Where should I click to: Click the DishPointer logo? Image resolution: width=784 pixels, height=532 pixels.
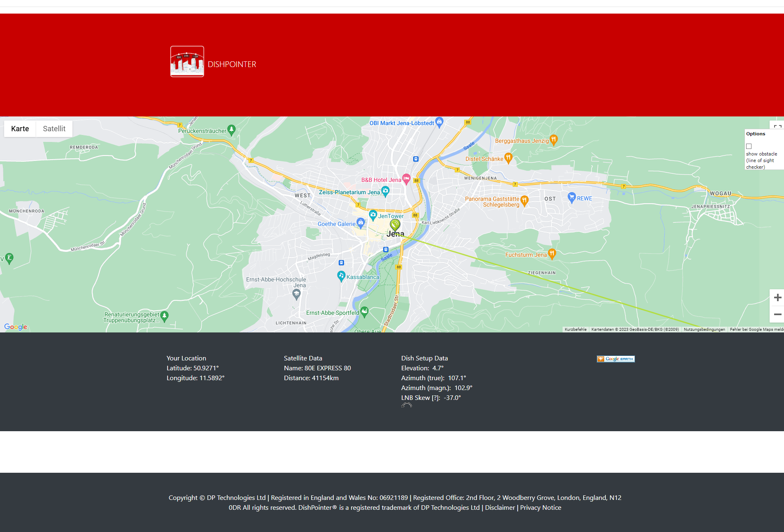[x=187, y=61]
